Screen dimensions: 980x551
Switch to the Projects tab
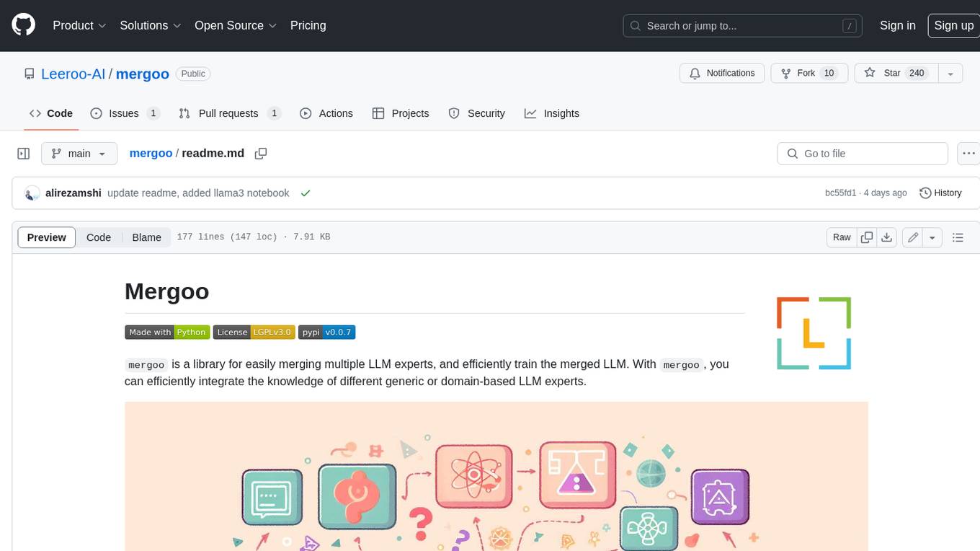pyautogui.click(x=400, y=113)
